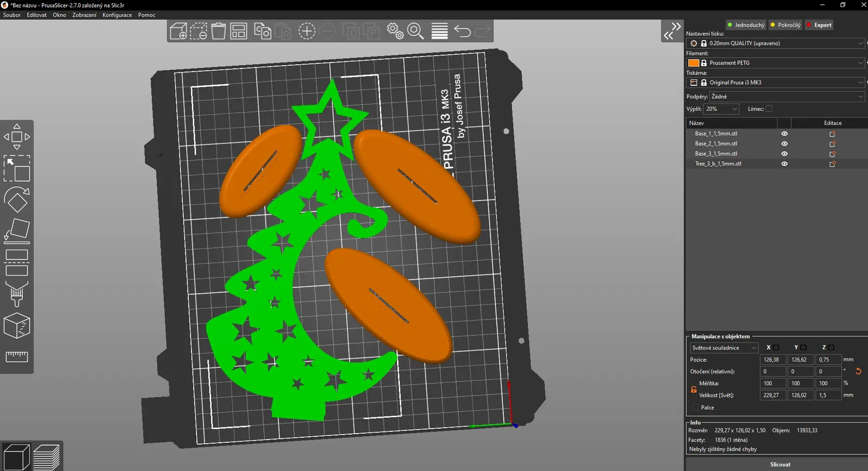Image resolution: width=868 pixels, height=471 pixels.
Task: Select the Move gizmo tool
Action: click(17, 137)
